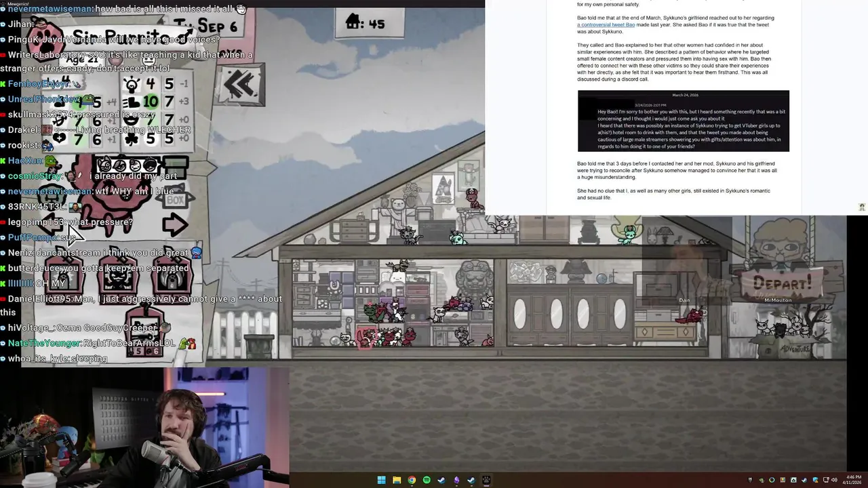Viewport: 868px width, 488px height.
Task: Select the white cat on the attic couch
Action: [x=503, y=224]
